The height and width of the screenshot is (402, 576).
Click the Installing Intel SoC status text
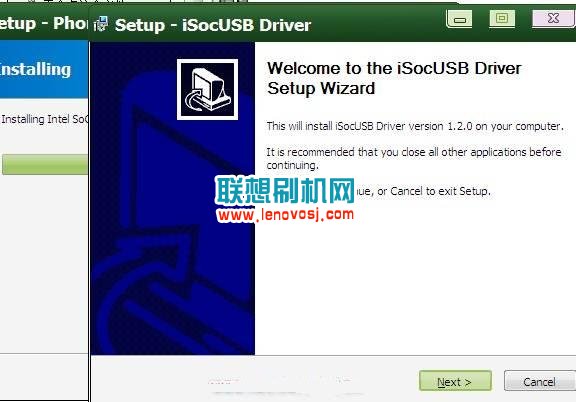click(44, 119)
